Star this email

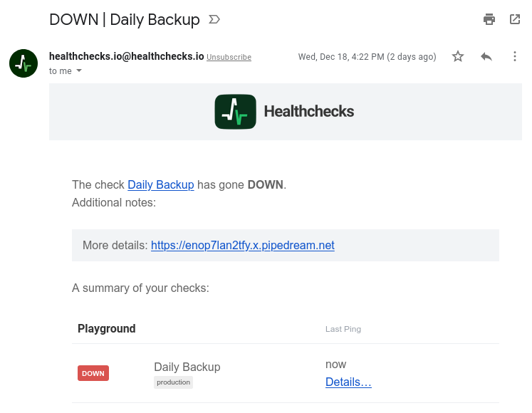[458, 56]
